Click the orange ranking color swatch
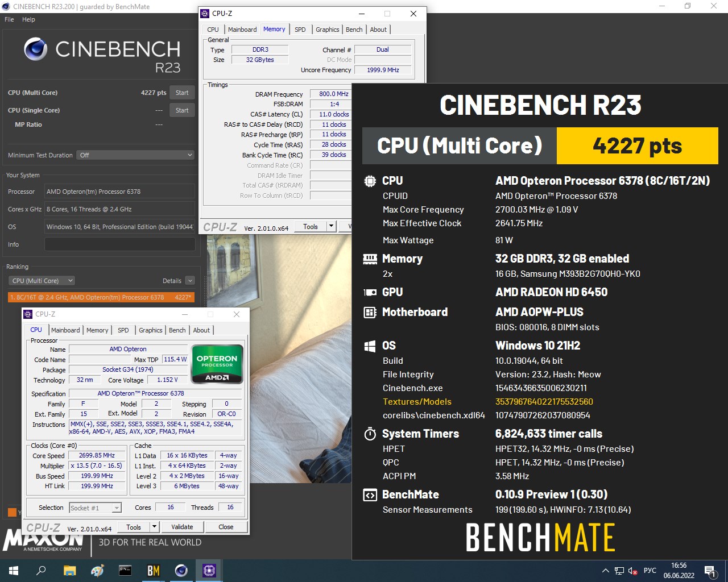Screen dimensions: 728x582 click(12, 512)
